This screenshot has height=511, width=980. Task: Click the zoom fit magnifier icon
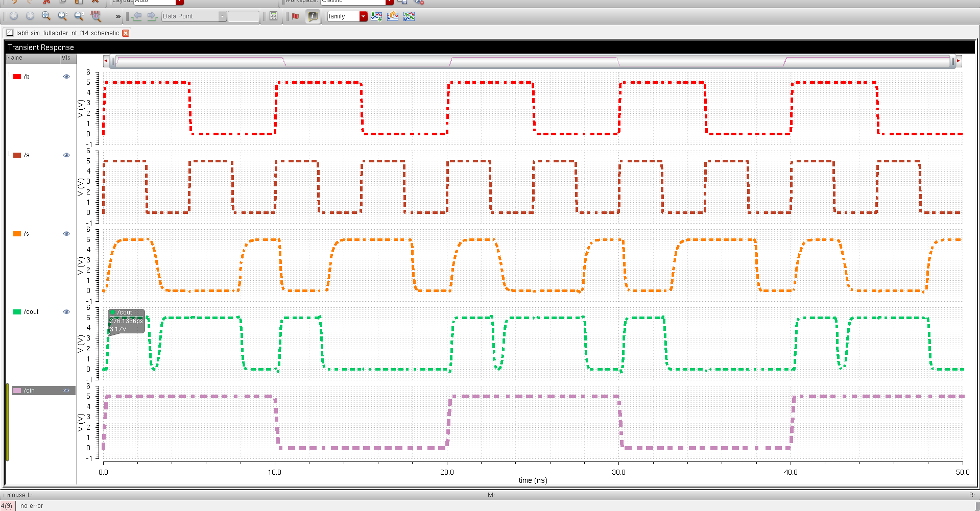(46, 16)
